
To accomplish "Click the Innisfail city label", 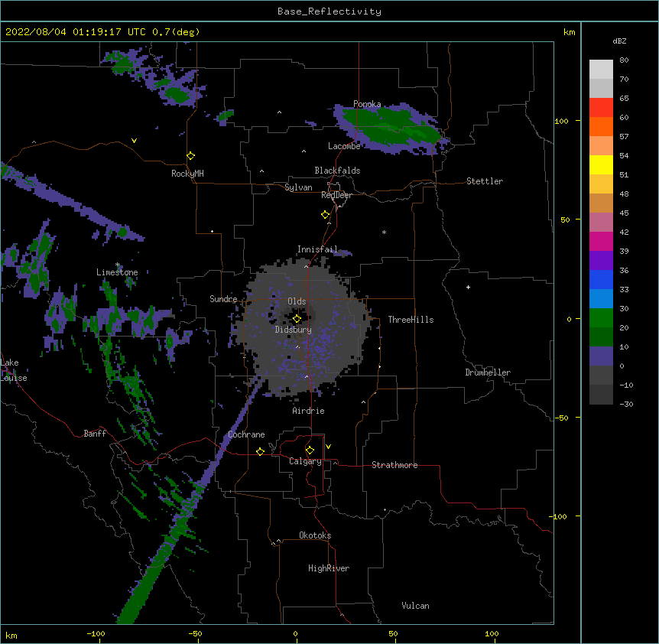I will point(317,249).
